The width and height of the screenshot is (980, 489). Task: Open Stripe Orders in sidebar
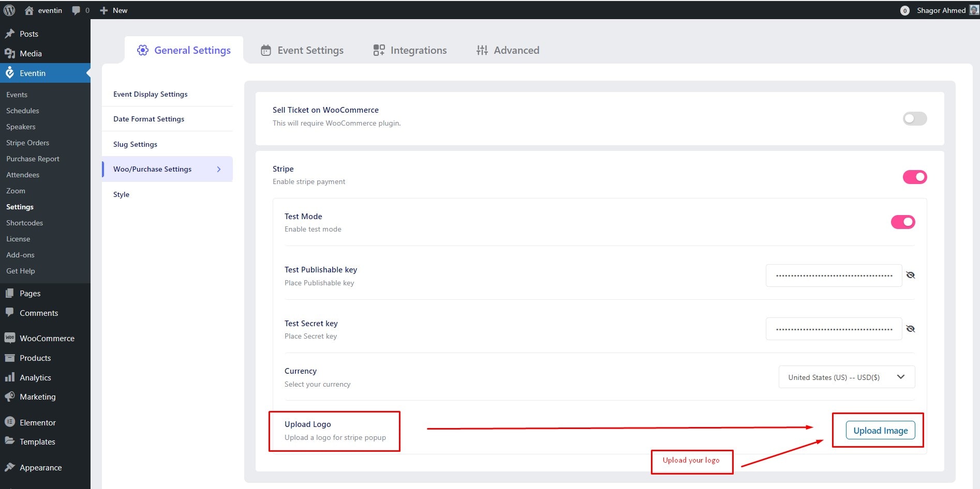pyautogui.click(x=27, y=143)
